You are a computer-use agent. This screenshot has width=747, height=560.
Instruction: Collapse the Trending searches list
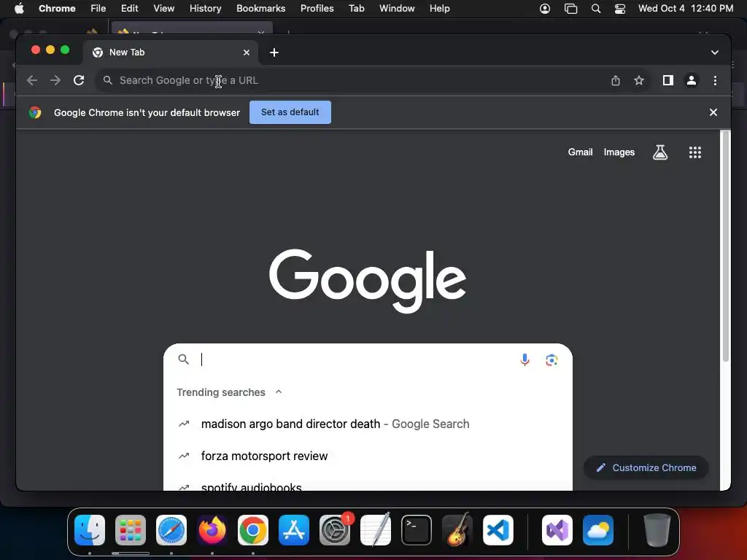coord(279,392)
